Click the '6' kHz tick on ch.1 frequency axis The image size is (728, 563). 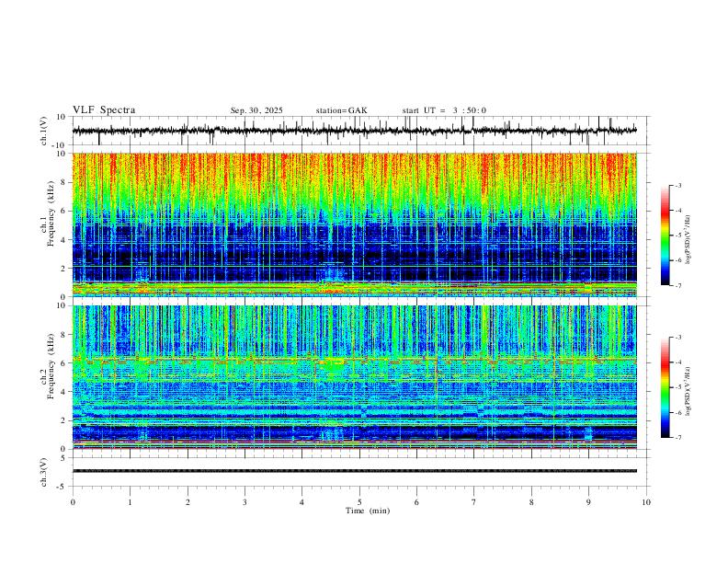64,212
